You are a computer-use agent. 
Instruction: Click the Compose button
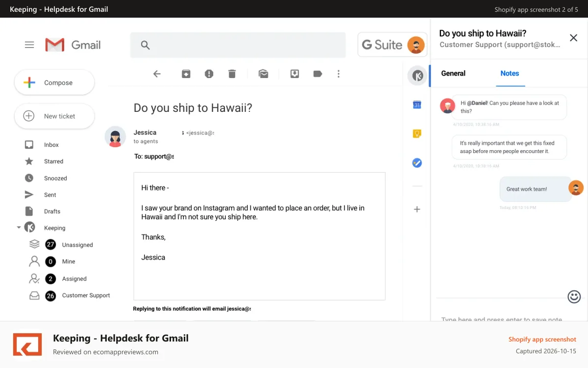pos(54,82)
